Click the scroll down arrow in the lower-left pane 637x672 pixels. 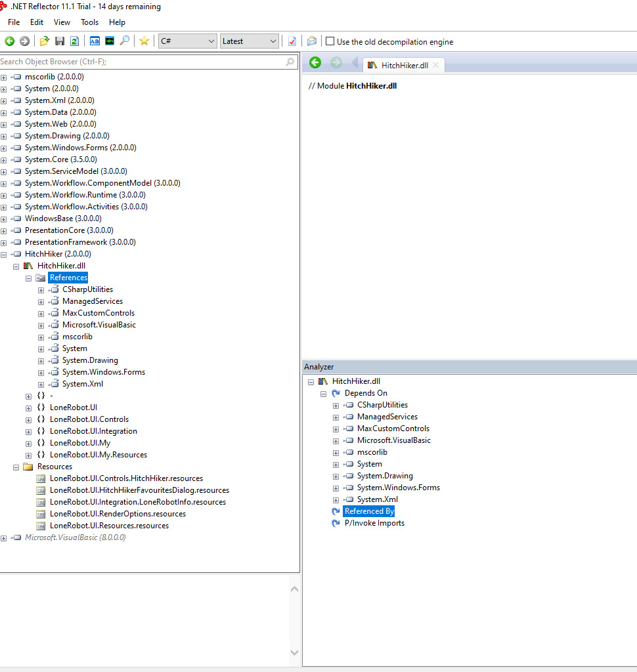pyautogui.click(x=294, y=653)
